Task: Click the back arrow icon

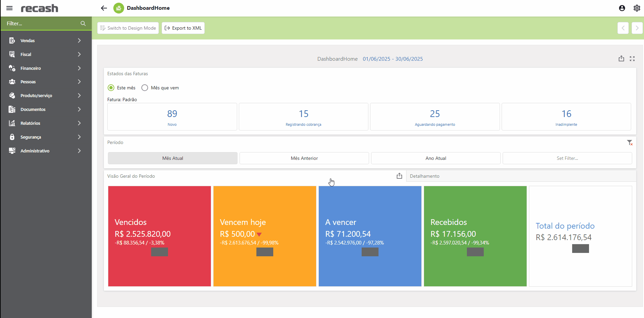Action: click(x=104, y=8)
